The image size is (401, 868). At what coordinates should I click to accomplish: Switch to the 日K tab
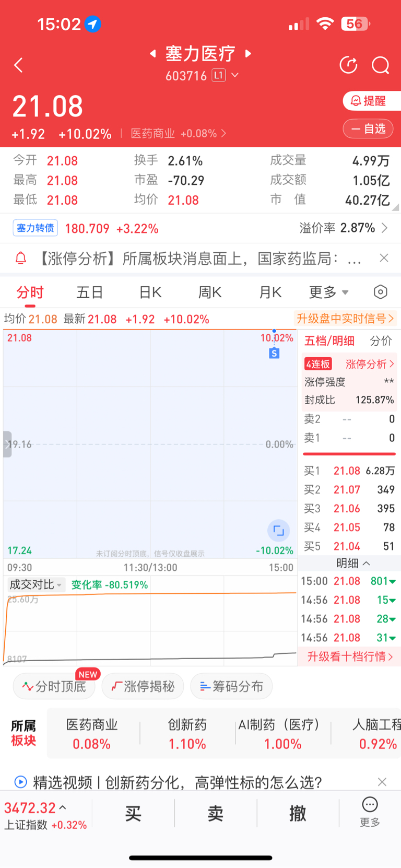[150, 292]
